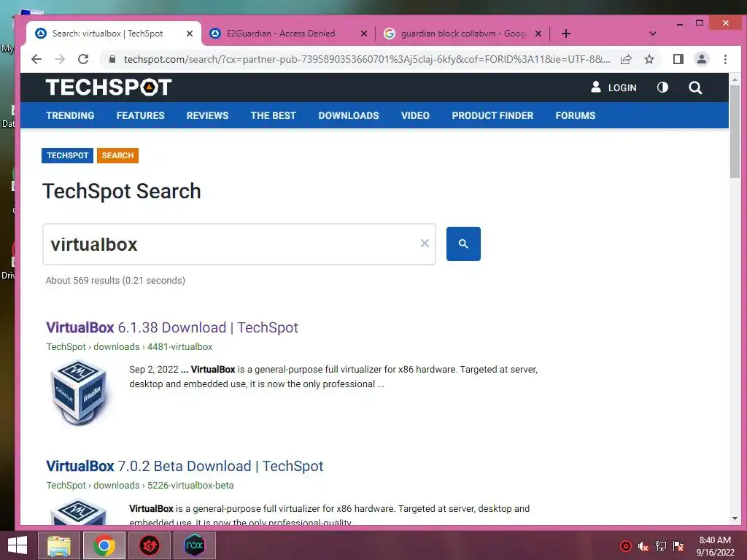
Task: Open THE BEST menu item
Action: 274,116
